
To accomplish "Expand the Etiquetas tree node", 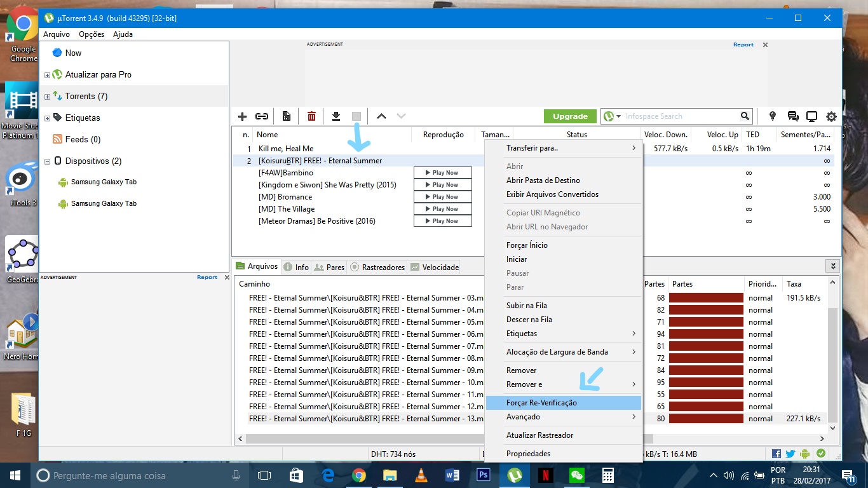I will tap(47, 118).
